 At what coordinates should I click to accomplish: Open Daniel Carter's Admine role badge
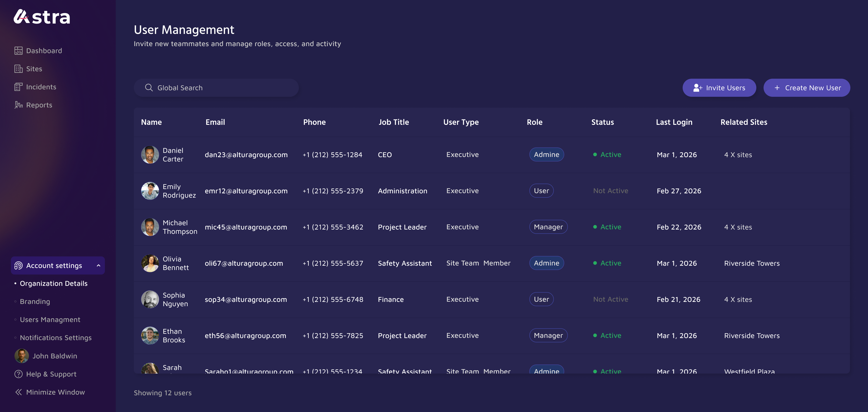tap(547, 154)
